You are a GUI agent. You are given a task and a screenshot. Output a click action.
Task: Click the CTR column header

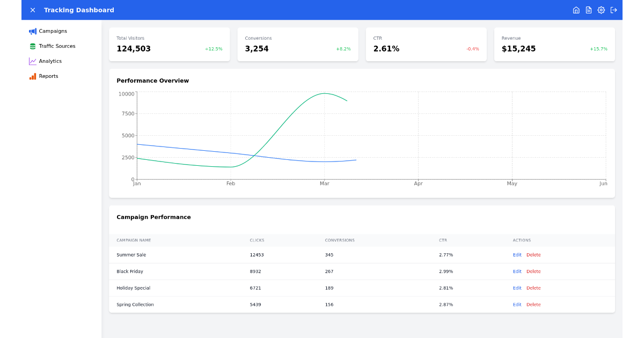pos(444,240)
